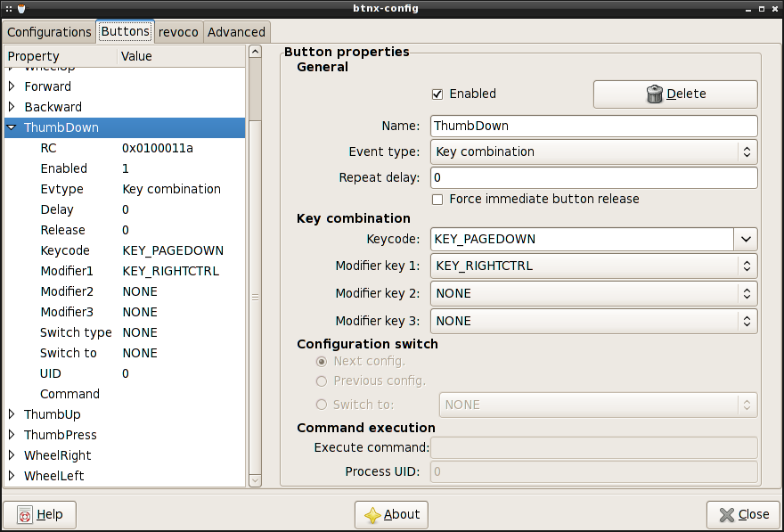The width and height of the screenshot is (784, 532).
Task: Select the Enabled property row
Action: 125,168
